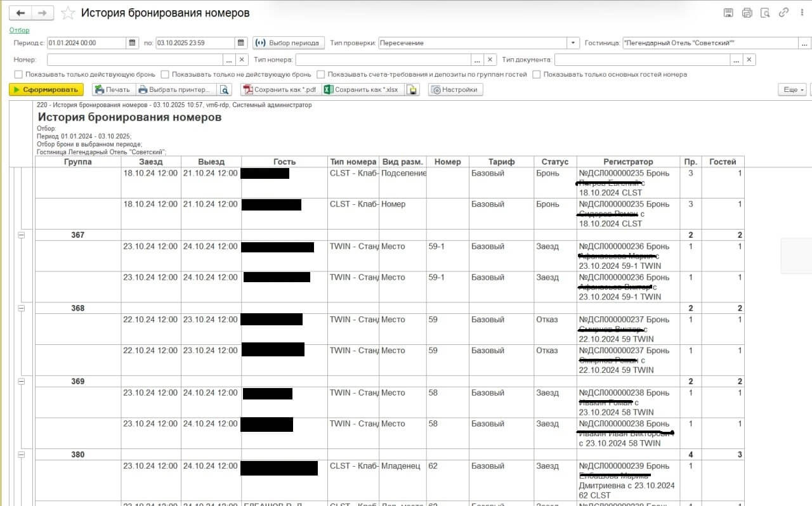Click the printer icon in top-right corner

[x=747, y=13]
